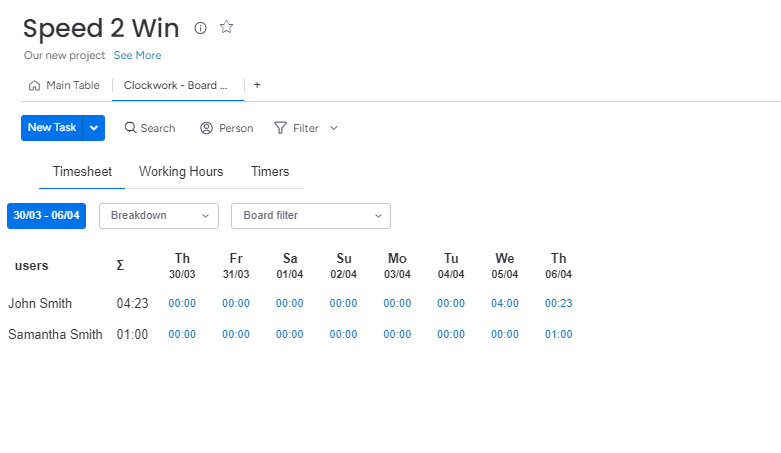
Task: Expand the New Task dropdown arrow
Action: point(94,128)
